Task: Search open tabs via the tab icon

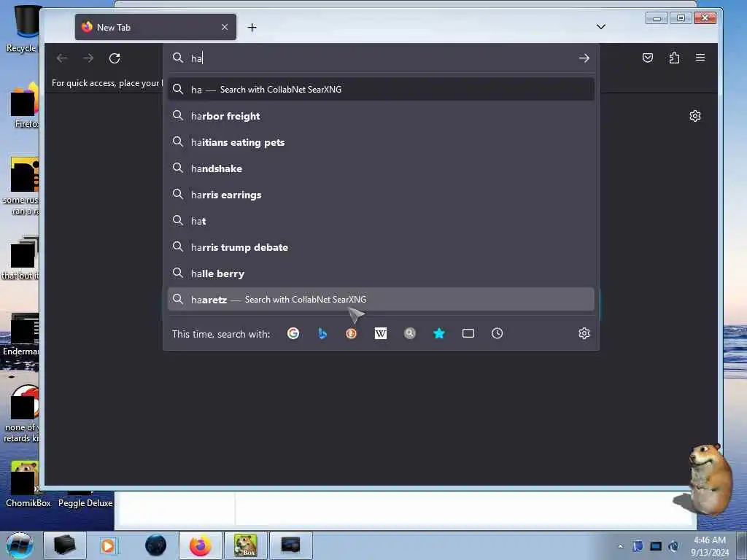Action: coord(468,333)
